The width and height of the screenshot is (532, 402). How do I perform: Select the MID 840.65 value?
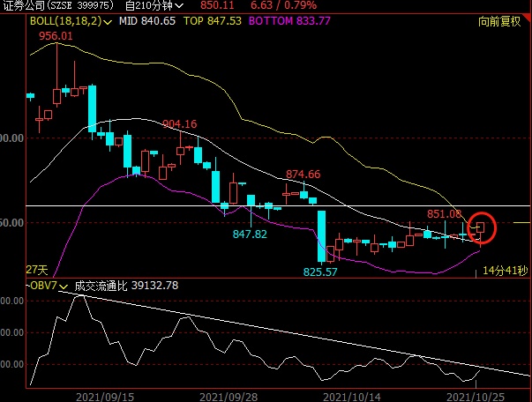[147, 21]
